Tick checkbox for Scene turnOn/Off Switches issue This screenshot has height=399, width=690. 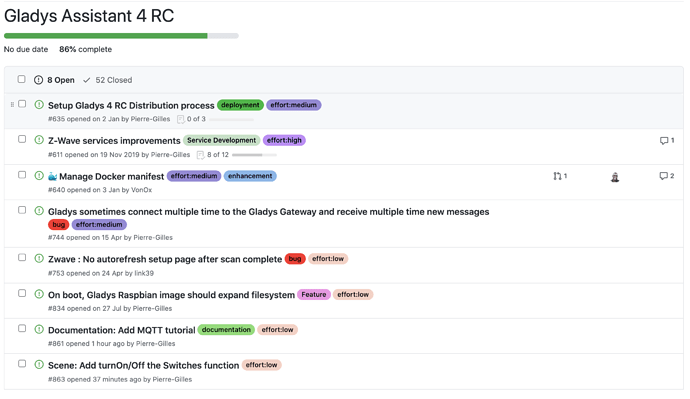point(22,363)
